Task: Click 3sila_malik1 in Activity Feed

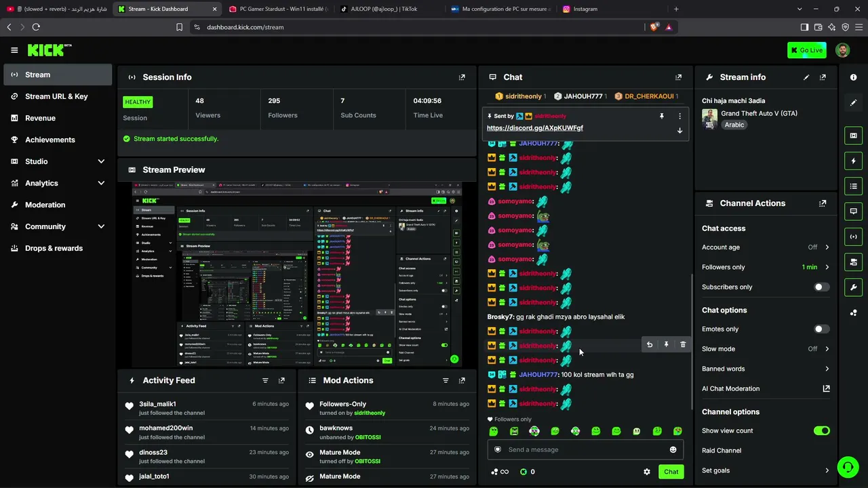Action: coord(157,404)
